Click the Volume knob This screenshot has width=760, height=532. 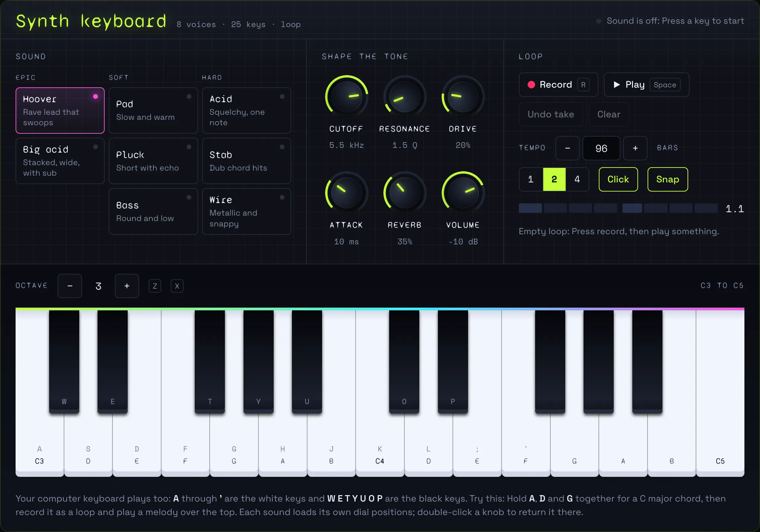(x=463, y=193)
